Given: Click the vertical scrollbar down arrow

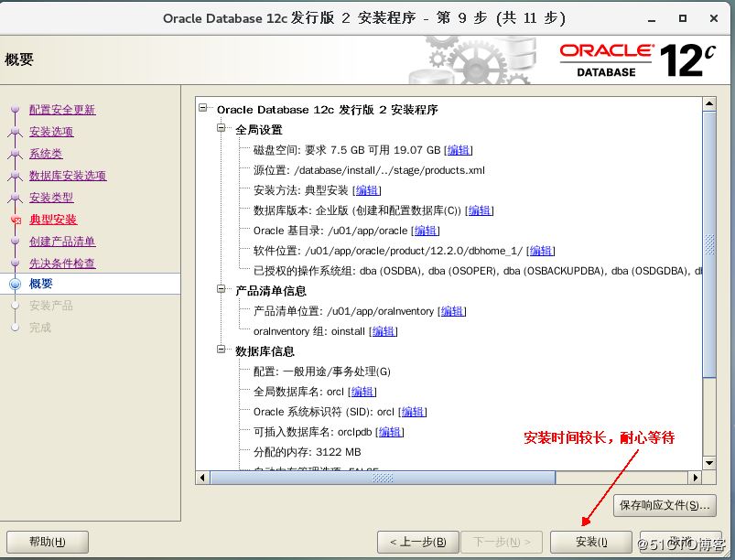Looking at the screenshot, I should click(709, 464).
